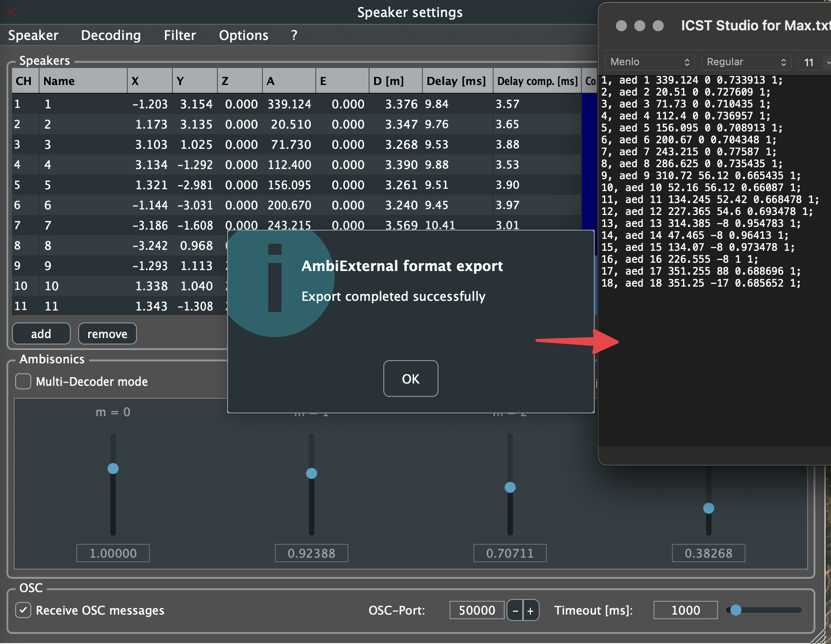Decrease OSC port with minus button

point(515,610)
